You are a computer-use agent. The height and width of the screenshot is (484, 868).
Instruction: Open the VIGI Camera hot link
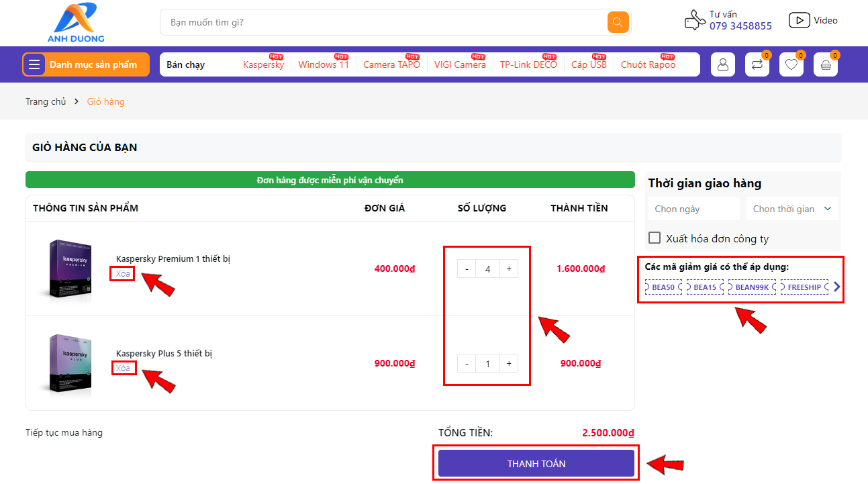point(460,64)
